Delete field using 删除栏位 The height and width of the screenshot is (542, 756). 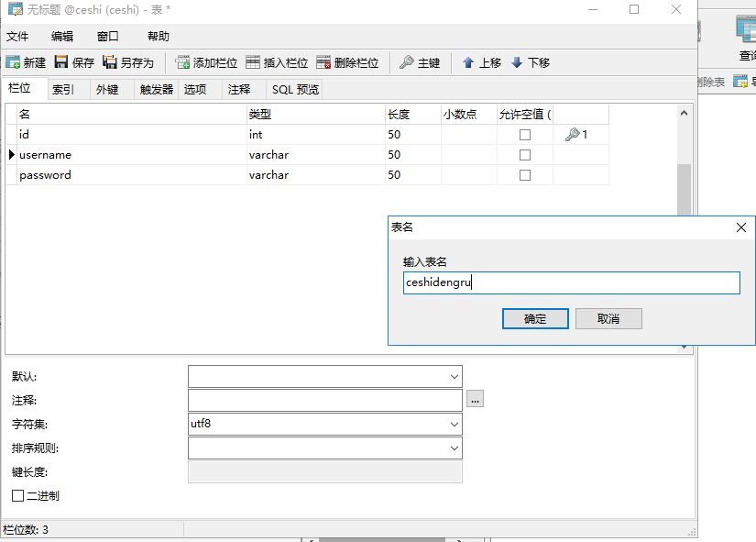pyautogui.click(x=347, y=62)
